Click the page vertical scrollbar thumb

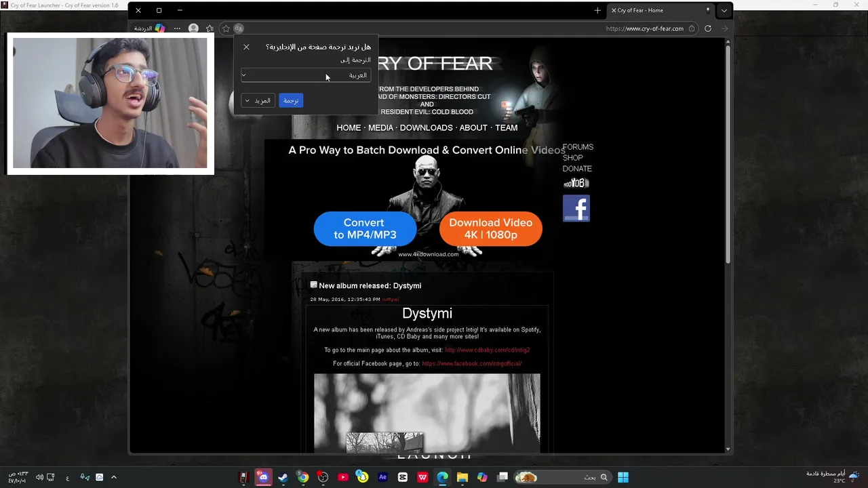[728, 155]
